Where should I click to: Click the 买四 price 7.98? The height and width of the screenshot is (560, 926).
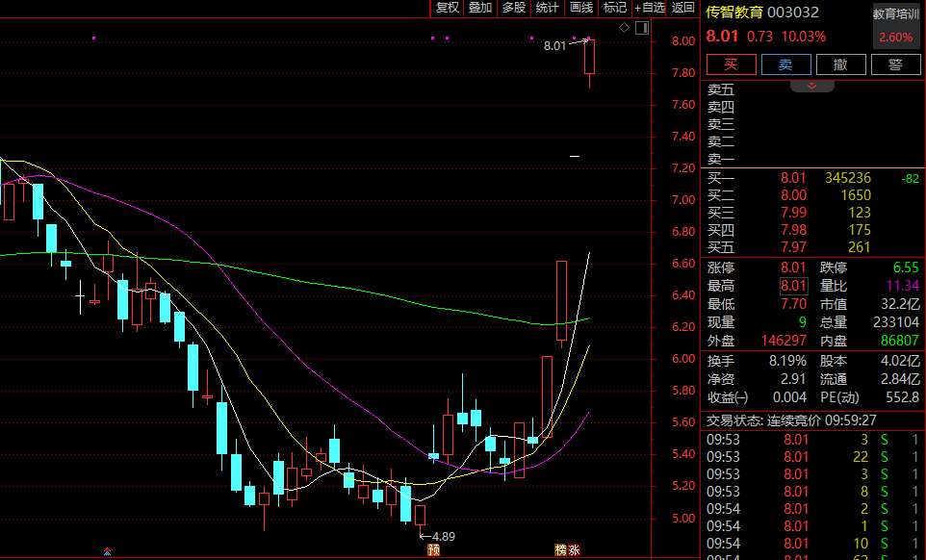click(793, 230)
